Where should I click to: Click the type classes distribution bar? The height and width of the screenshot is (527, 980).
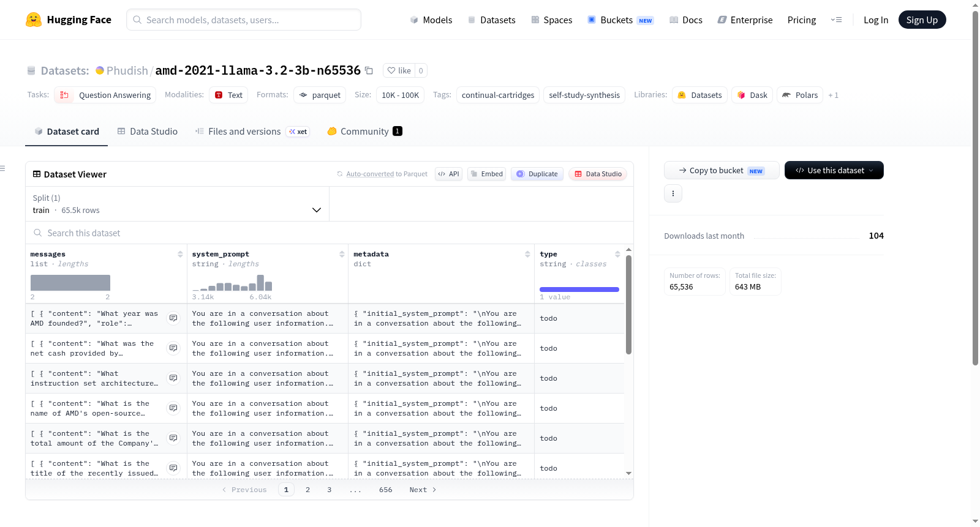579,290
